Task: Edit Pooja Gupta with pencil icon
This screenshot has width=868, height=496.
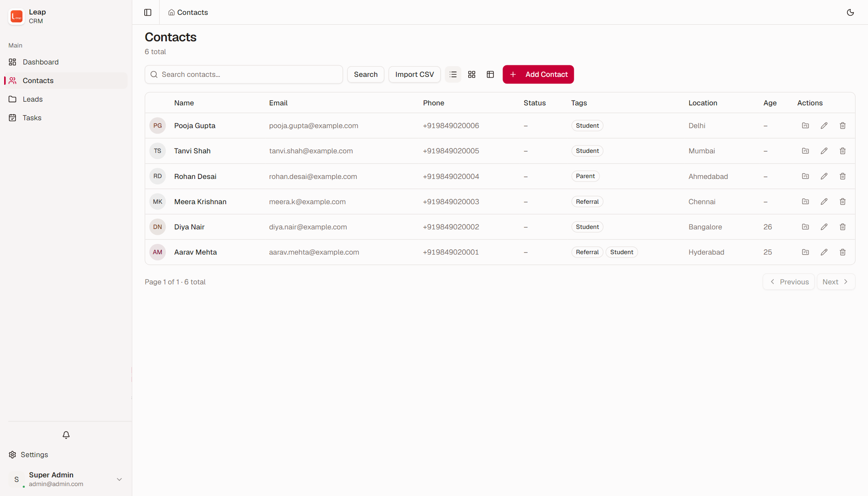Action: pyautogui.click(x=824, y=126)
